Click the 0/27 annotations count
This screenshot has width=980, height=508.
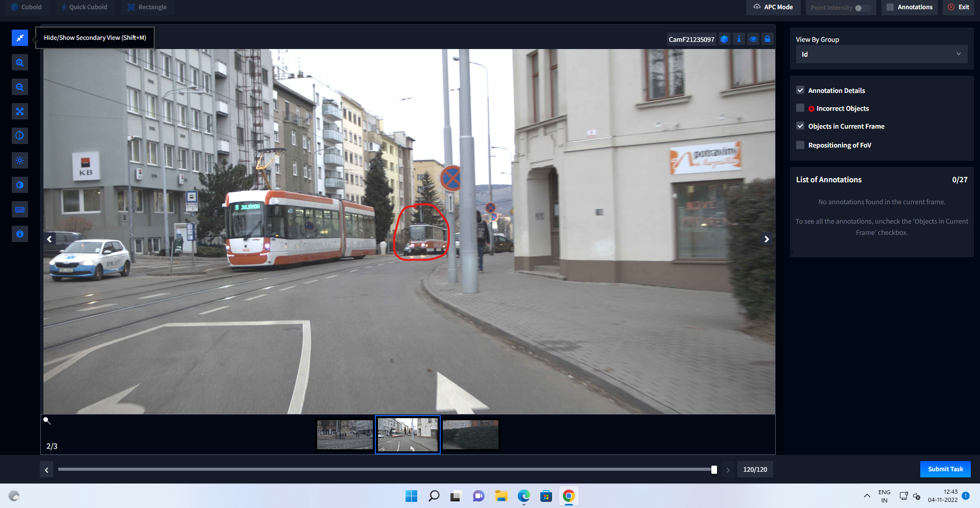pos(960,180)
